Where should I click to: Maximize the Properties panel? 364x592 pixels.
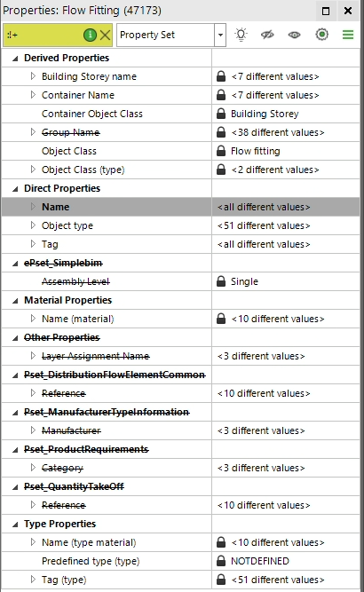coord(326,11)
